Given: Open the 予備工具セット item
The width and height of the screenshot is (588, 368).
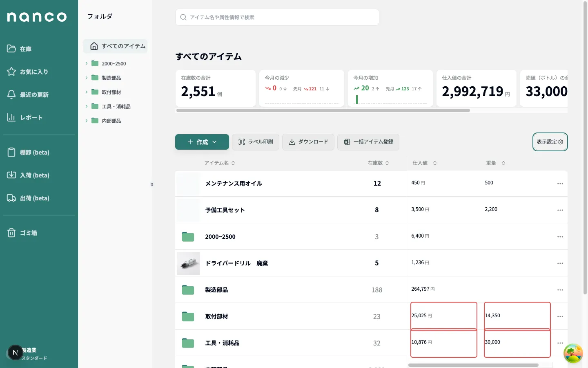Looking at the screenshot, I should click(225, 210).
